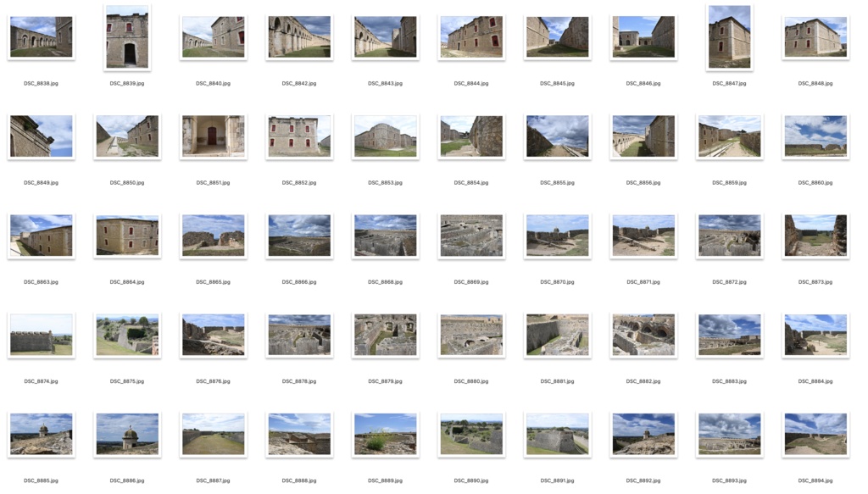Click the DSC_8856.jpg file name
The height and width of the screenshot is (494, 868).
click(643, 182)
